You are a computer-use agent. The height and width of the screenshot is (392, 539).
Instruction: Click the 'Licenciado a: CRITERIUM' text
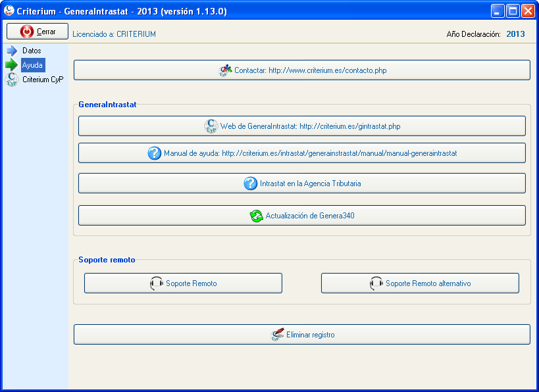point(114,34)
